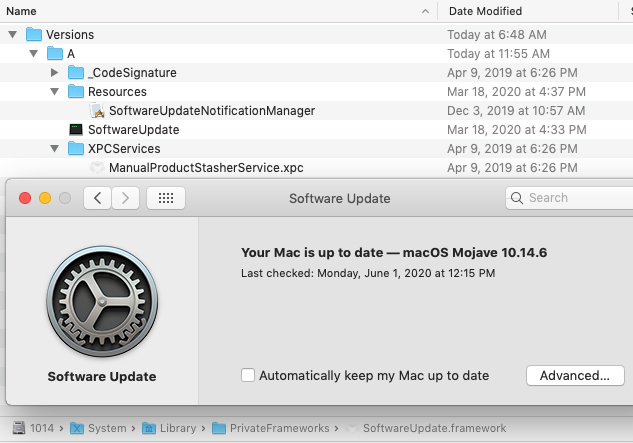Screen dimensions: 633x443
Task: Select the Versions folder name
Action: click(70, 34)
